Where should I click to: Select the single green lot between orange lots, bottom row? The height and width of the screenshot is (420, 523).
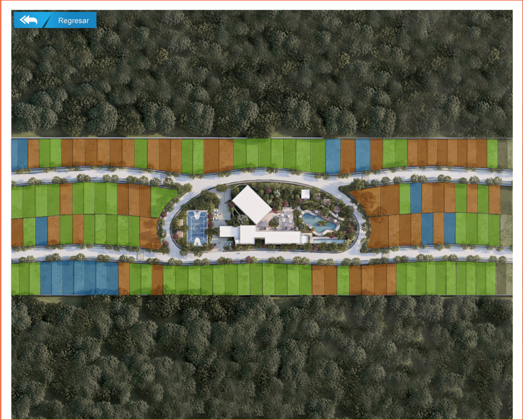[343, 280]
